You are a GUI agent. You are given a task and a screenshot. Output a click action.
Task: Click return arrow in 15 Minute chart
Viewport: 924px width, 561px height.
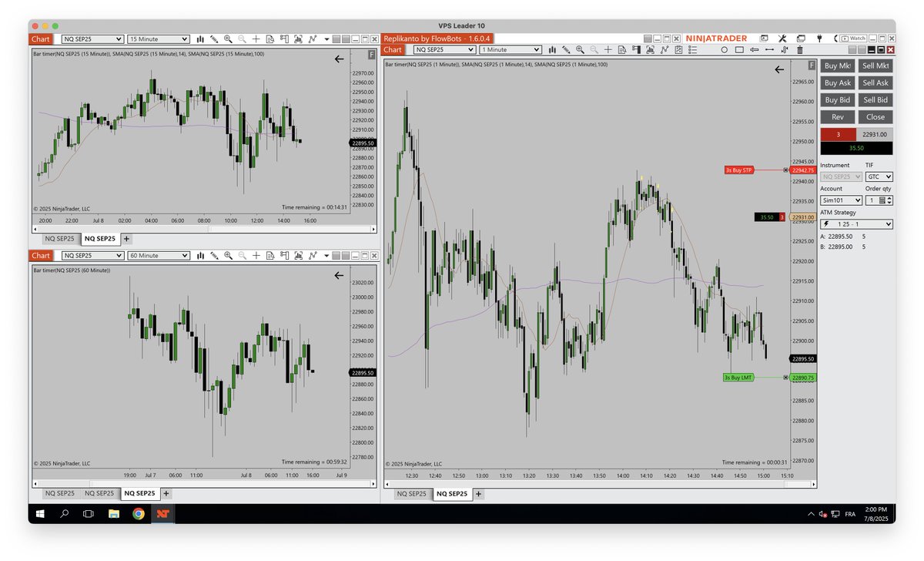click(340, 59)
